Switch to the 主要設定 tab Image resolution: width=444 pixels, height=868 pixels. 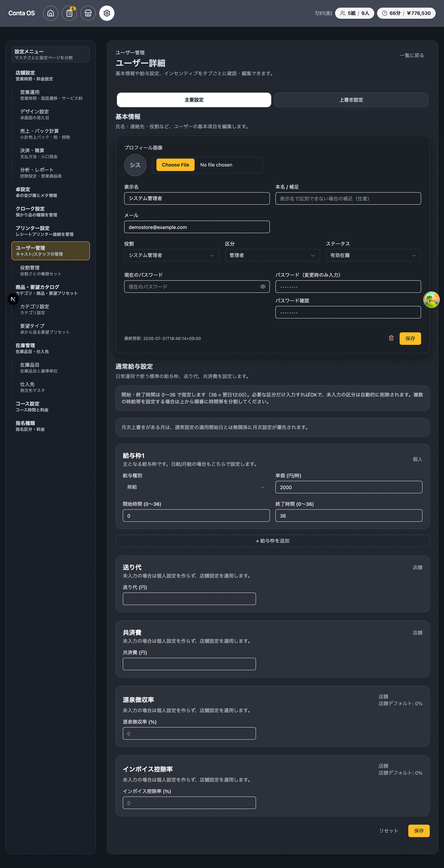tap(194, 100)
